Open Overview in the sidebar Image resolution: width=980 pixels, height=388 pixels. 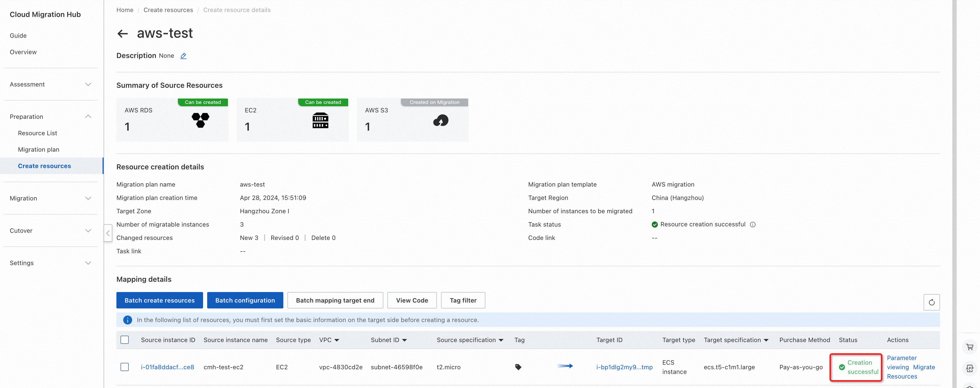point(23,52)
